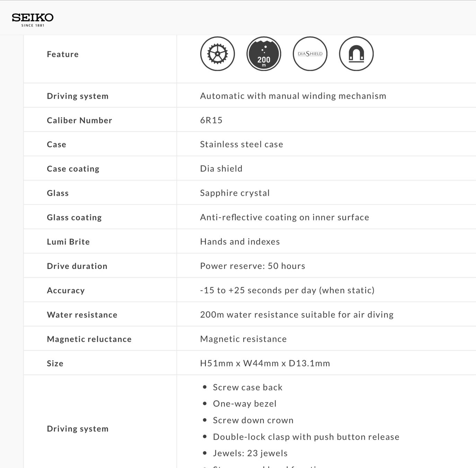Screen dimensions: 476x468
Task: Click the Power reserve: 50 hours text
Action: (253, 266)
